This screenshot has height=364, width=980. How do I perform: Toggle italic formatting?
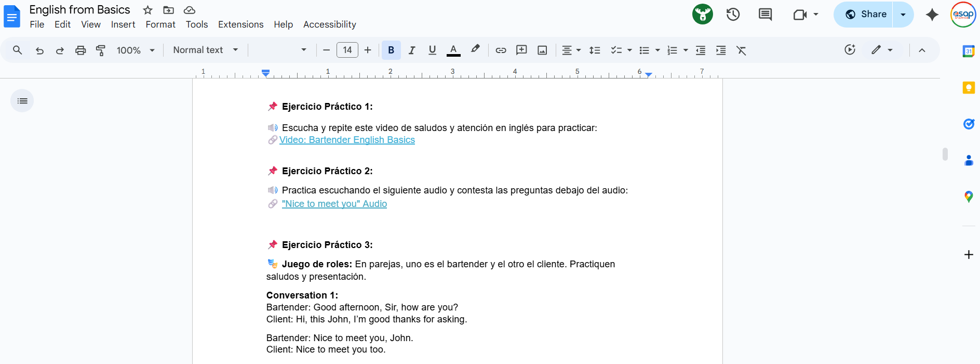pyautogui.click(x=412, y=50)
